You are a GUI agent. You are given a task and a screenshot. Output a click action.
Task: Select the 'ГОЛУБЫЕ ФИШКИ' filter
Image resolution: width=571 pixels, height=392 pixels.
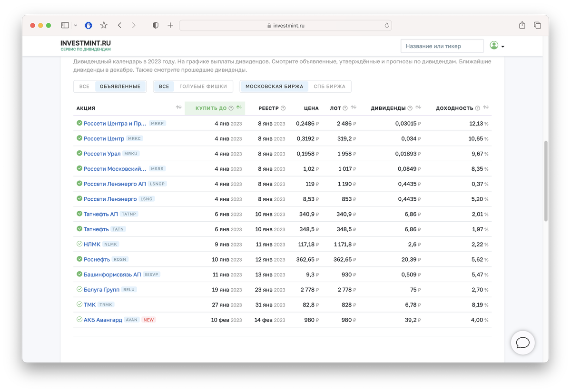tap(203, 87)
